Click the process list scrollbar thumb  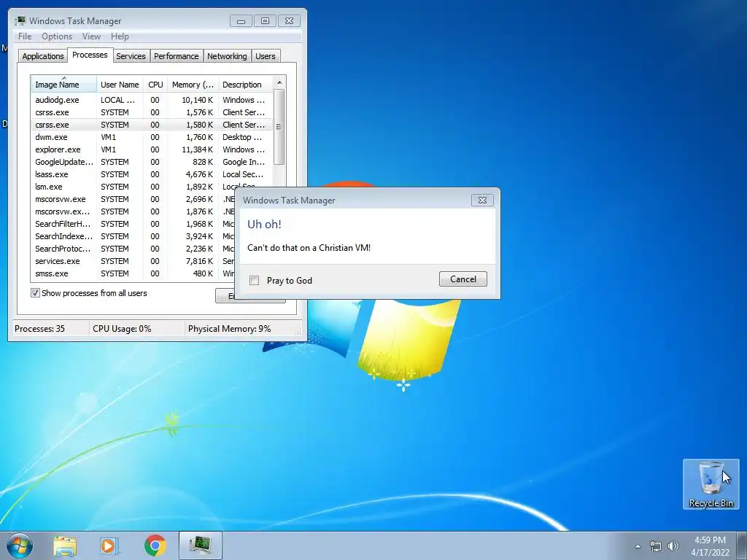pyautogui.click(x=279, y=127)
